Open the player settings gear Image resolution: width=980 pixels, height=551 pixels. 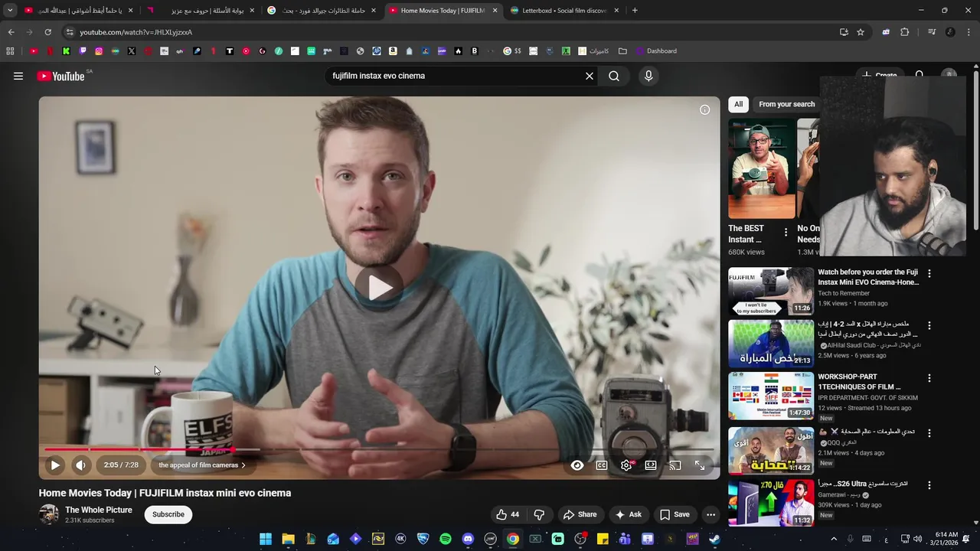(x=626, y=465)
